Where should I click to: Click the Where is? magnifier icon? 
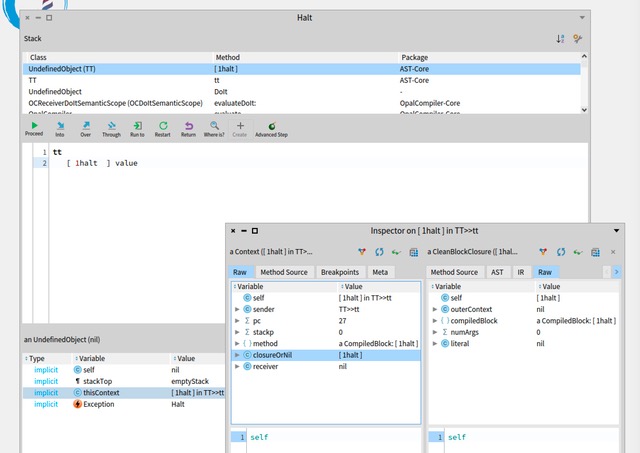tap(214, 127)
